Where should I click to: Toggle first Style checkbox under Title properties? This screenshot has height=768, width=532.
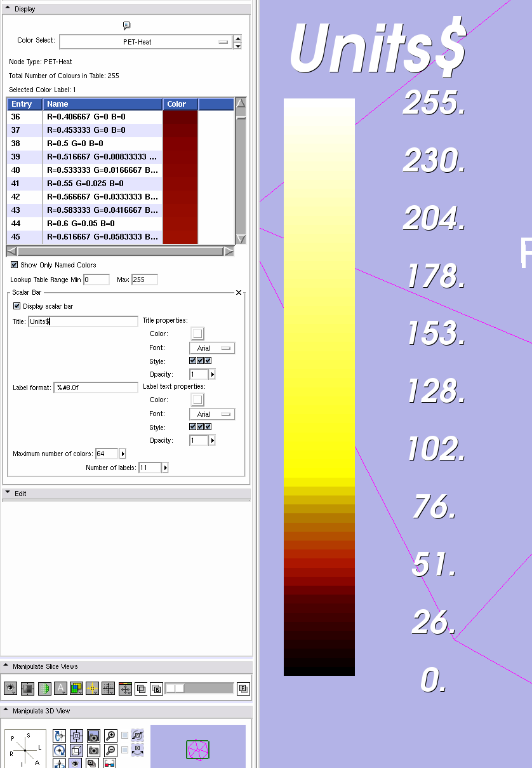point(193,361)
